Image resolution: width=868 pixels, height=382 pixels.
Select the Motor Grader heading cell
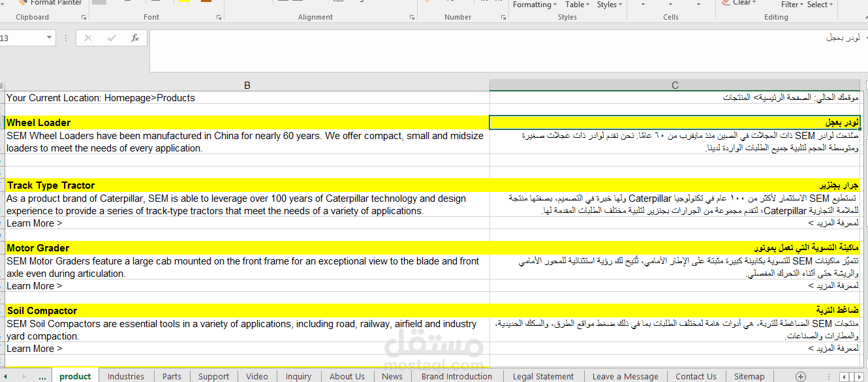(x=247, y=247)
